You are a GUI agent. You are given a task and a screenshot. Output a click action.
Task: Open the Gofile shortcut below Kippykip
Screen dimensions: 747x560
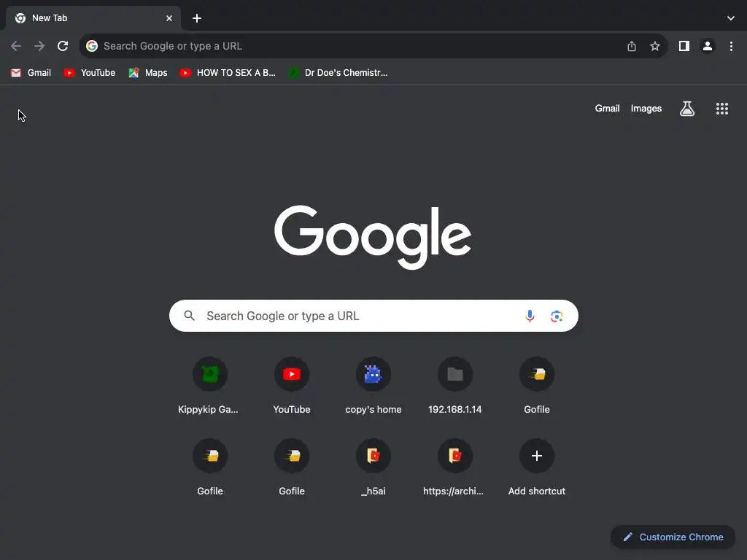click(209, 467)
